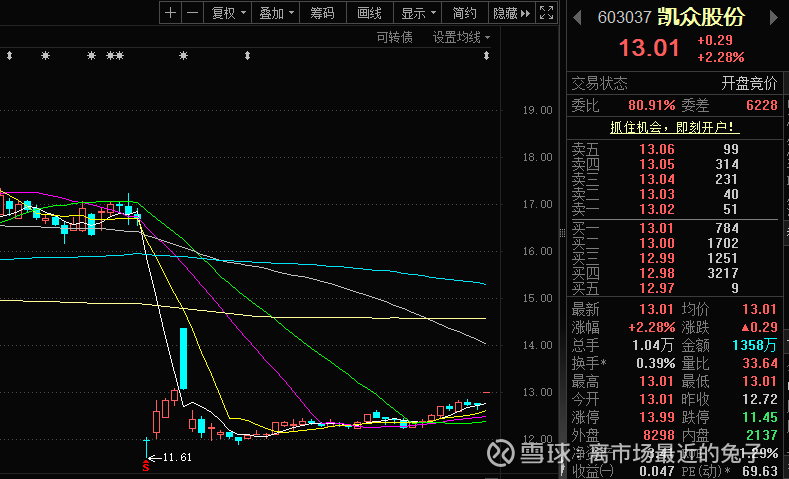Click the 均价 value 13.01
The height and width of the screenshot is (479, 789).
tap(760, 309)
